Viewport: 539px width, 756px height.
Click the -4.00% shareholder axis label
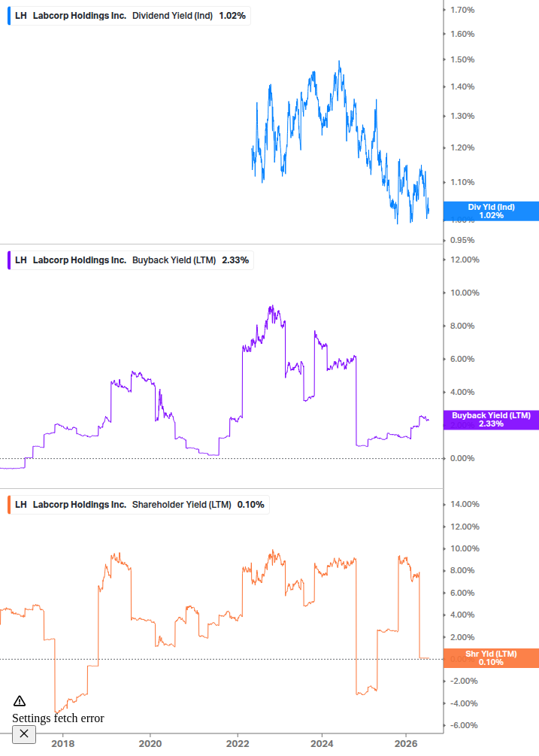(464, 703)
